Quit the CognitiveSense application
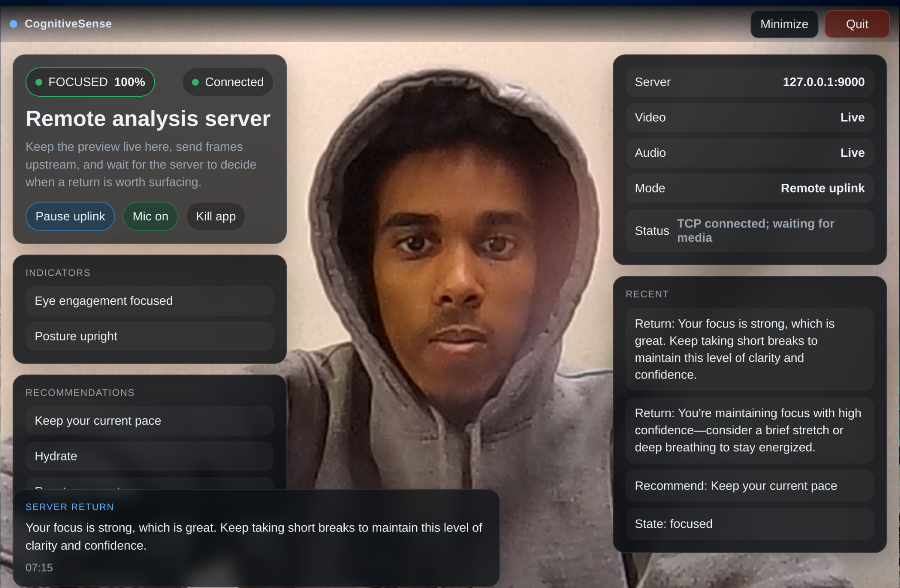 (x=856, y=24)
